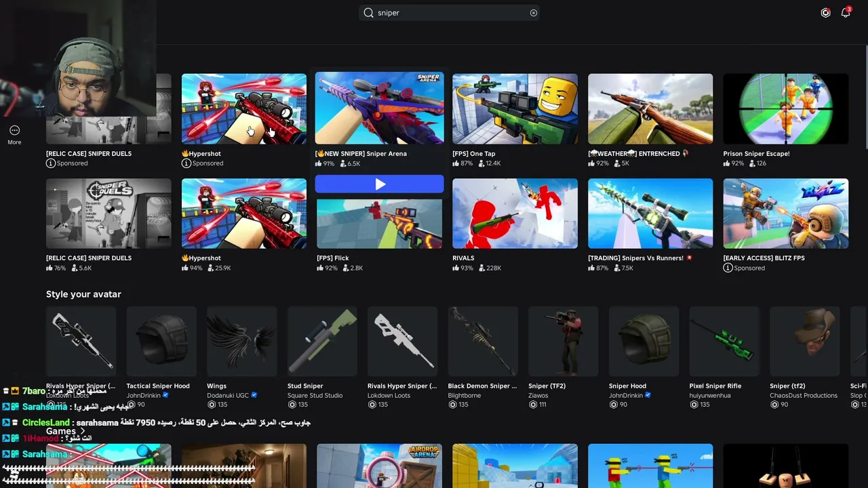Viewport: 868px width, 488px height.
Task: Click the 'Prison Sniper Escape!' title
Action: 756,154
